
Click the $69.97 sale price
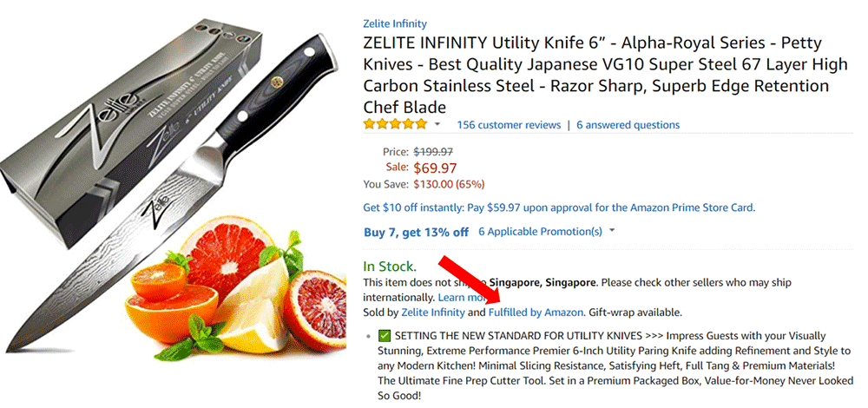pyautogui.click(x=435, y=168)
